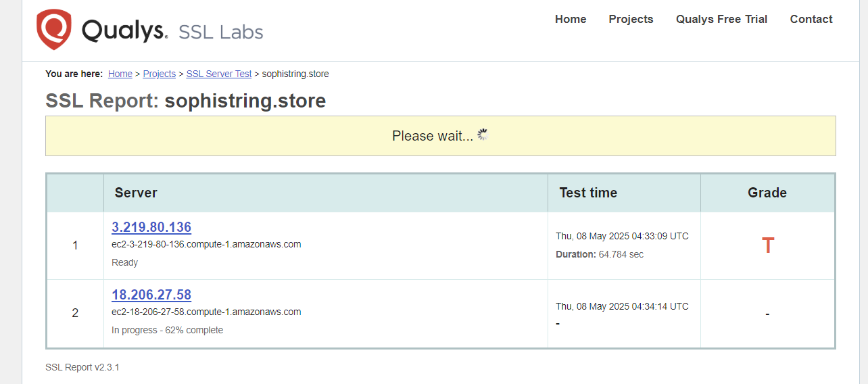Image resolution: width=868 pixels, height=384 pixels.
Task: Click Duration: 64.784 sec text
Action: [x=600, y=254]
